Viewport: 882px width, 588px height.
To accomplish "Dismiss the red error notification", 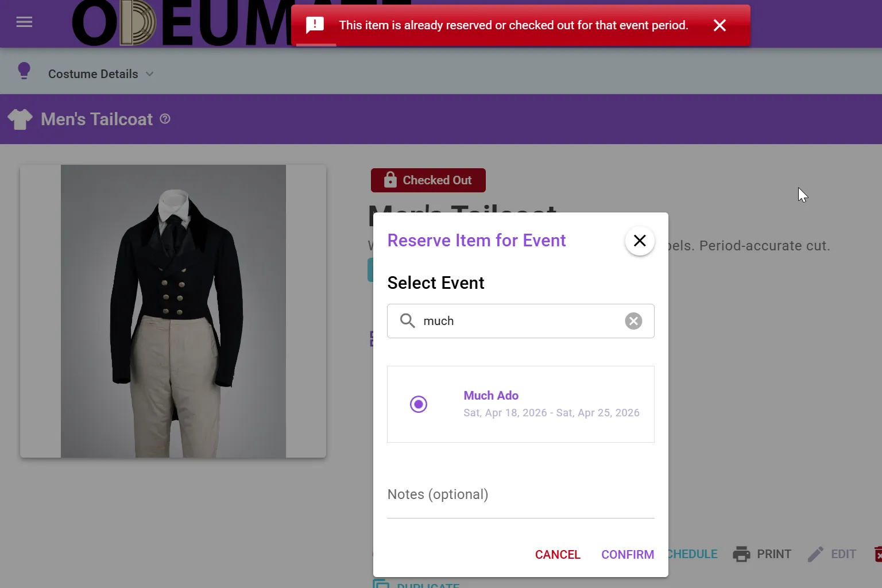I will pos(719,25).
